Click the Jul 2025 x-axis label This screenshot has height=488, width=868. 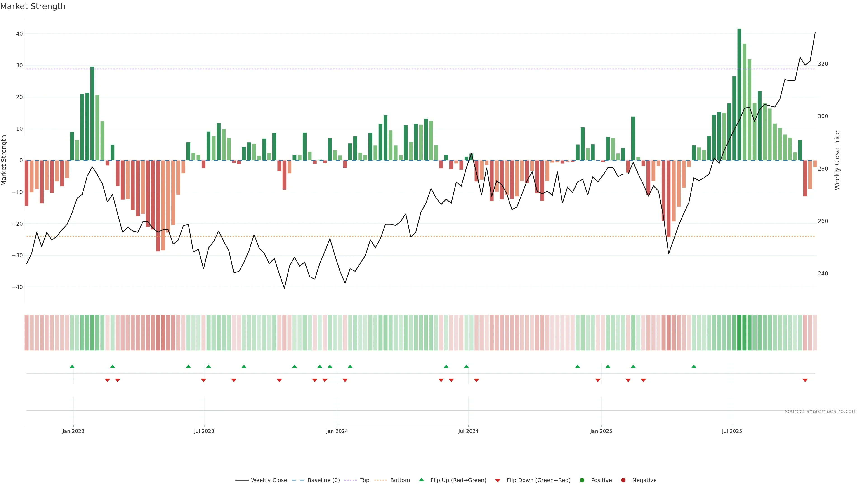click(x=732, y=431)
